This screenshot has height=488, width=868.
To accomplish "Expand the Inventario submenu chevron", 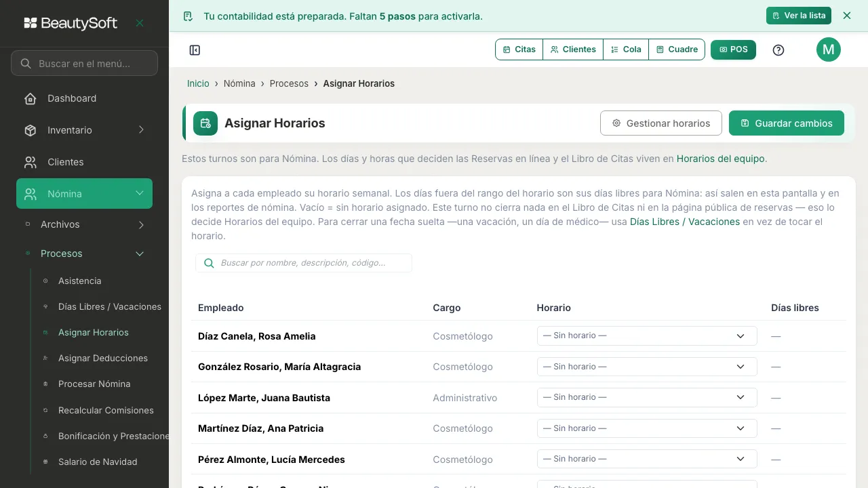I will pos(141,130).
